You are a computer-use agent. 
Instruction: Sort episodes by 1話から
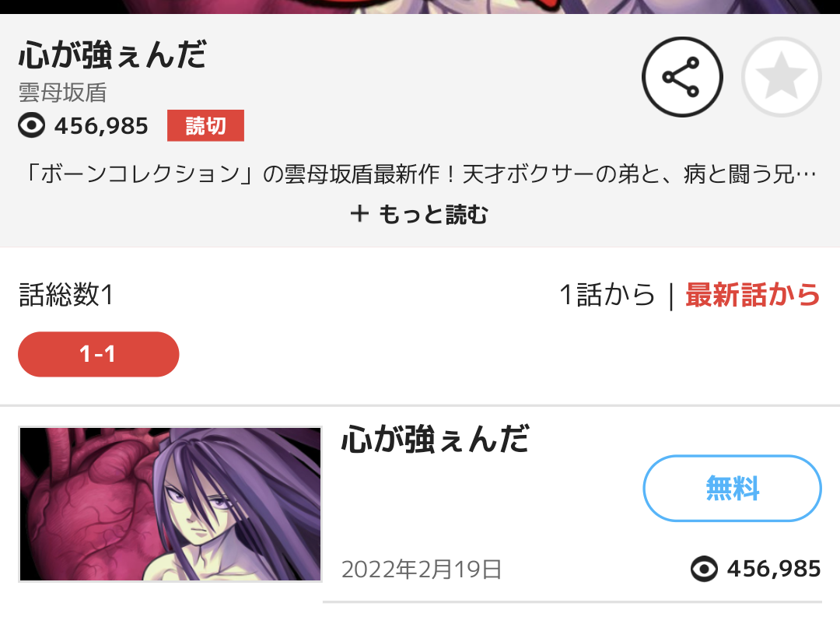[607, 295]
